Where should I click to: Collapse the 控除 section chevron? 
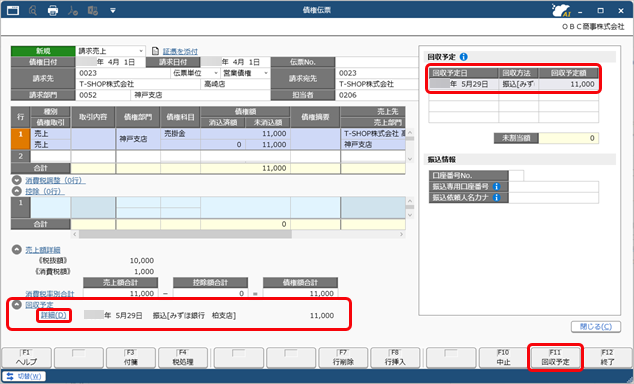pyautogui.click(x=17, y=191)
